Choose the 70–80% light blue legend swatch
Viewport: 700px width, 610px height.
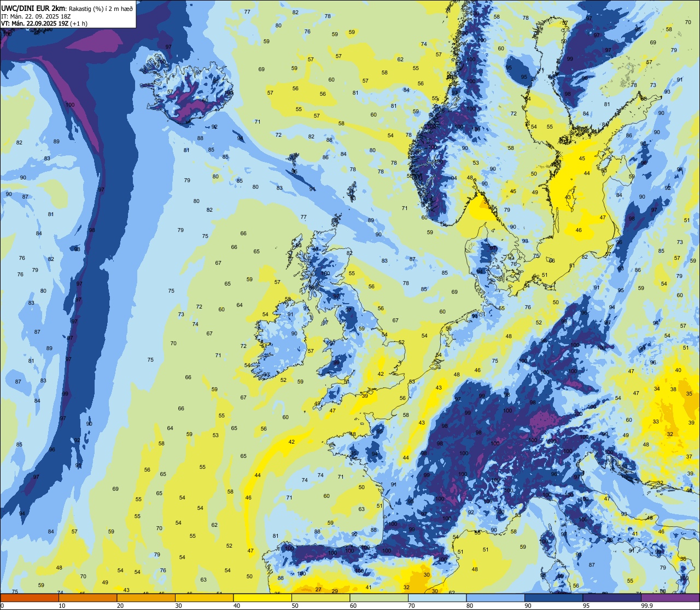click(437, 597)
